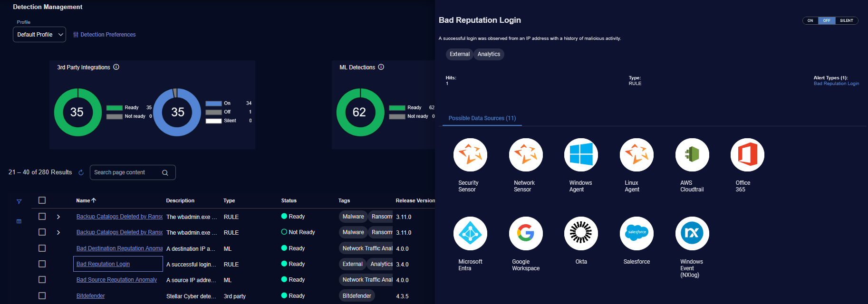Expand the Not Ready Backup Catalogs row

coord(58,232)
